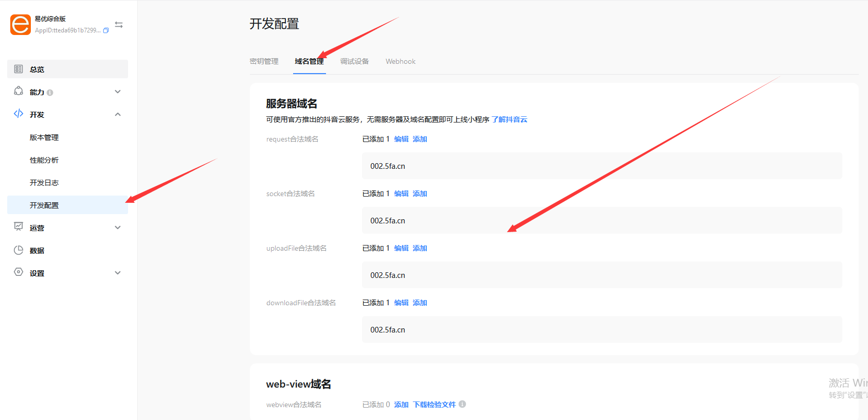The height and width of the screenshot is (420, 868).
Task: Click the orange app logo icon
Action: pyautogui.click(x=21, y=25)
